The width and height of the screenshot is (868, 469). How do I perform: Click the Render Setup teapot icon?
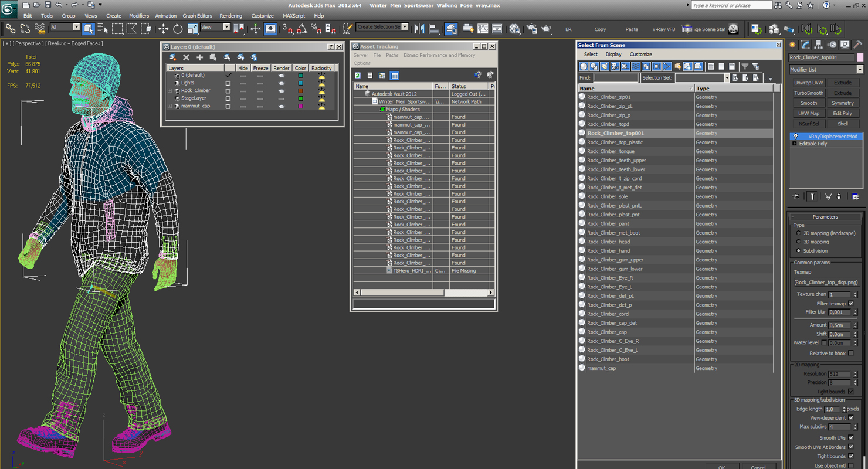(x=532, y=28)
